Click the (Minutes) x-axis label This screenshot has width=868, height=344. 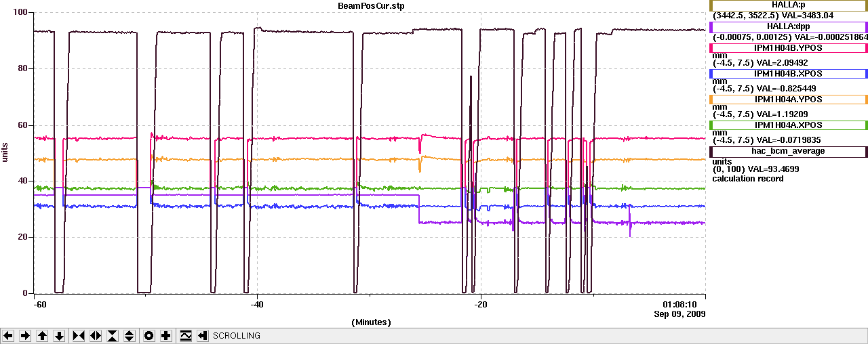(x=372, y=322)
